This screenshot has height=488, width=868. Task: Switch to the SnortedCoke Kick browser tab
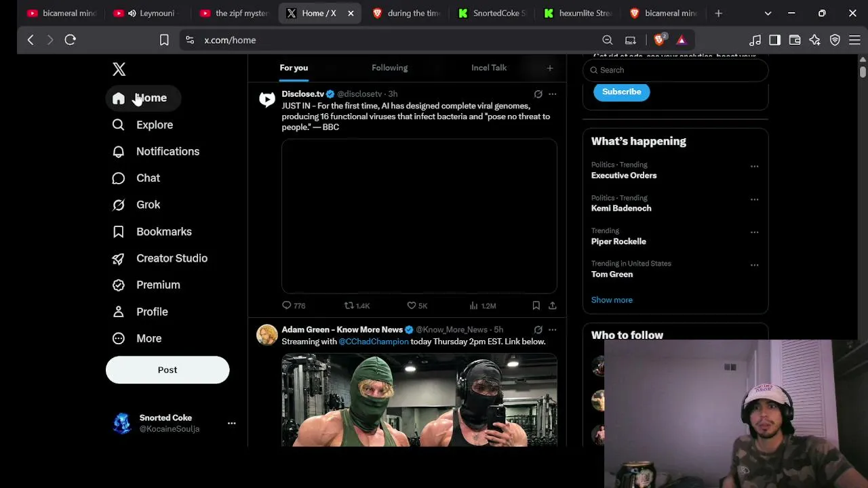tap(492, 14)
